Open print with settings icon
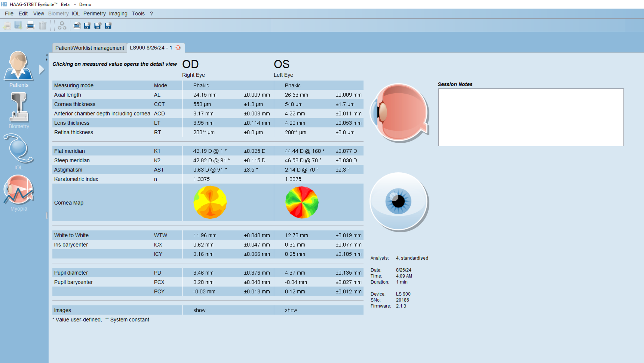 77,25
